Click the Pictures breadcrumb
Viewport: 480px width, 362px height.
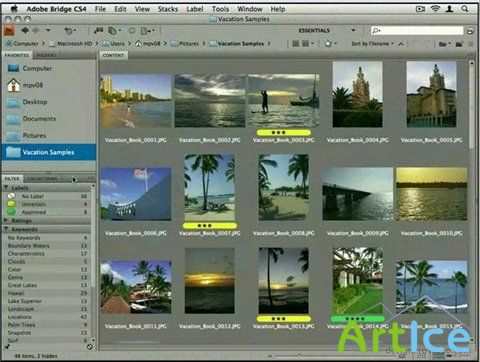[x=185, y=44]
